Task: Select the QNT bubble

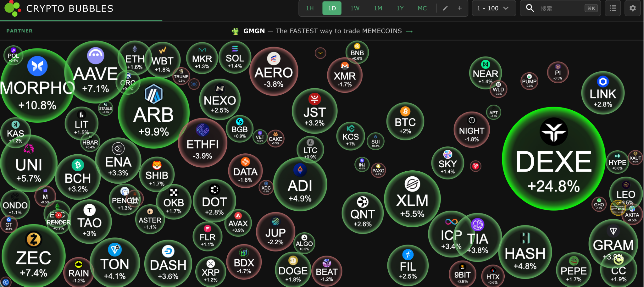Action: click(363, 213)
